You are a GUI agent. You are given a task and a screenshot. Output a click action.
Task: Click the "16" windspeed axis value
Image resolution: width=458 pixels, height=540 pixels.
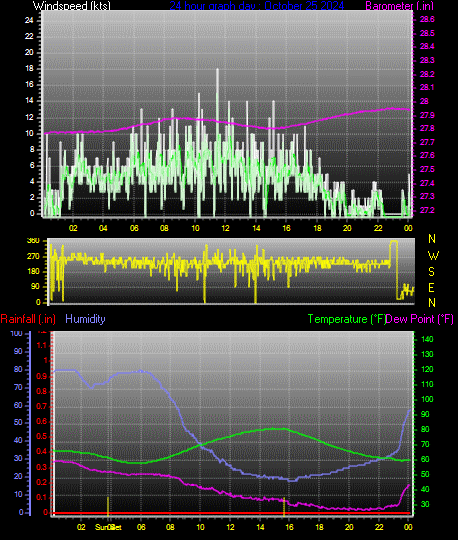click(x=29, y=85)
